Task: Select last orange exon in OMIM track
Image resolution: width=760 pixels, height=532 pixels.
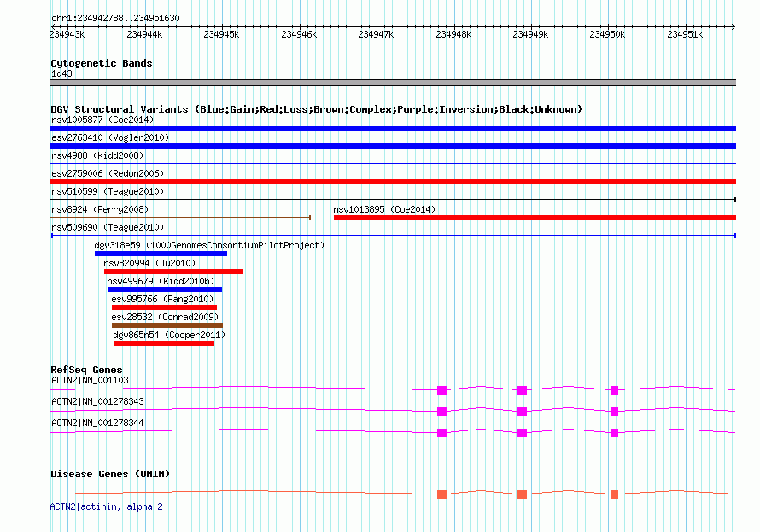Action: click(614, 494)
